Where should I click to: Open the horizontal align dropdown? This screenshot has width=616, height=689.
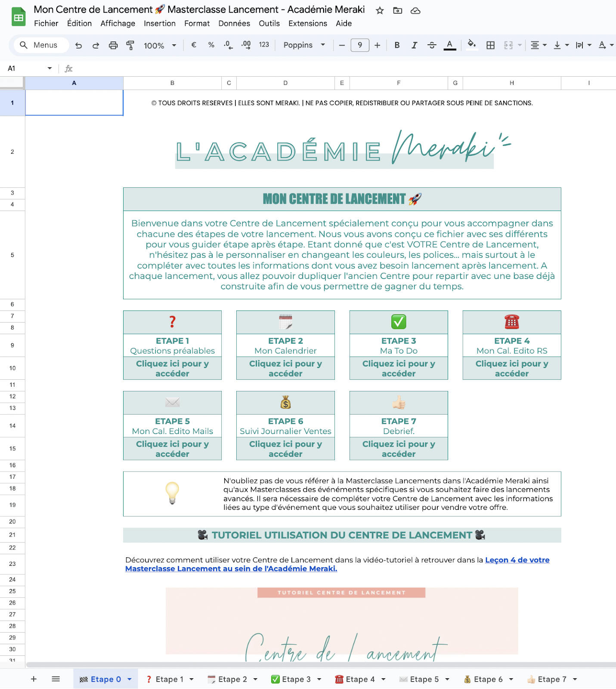[539, 45]
